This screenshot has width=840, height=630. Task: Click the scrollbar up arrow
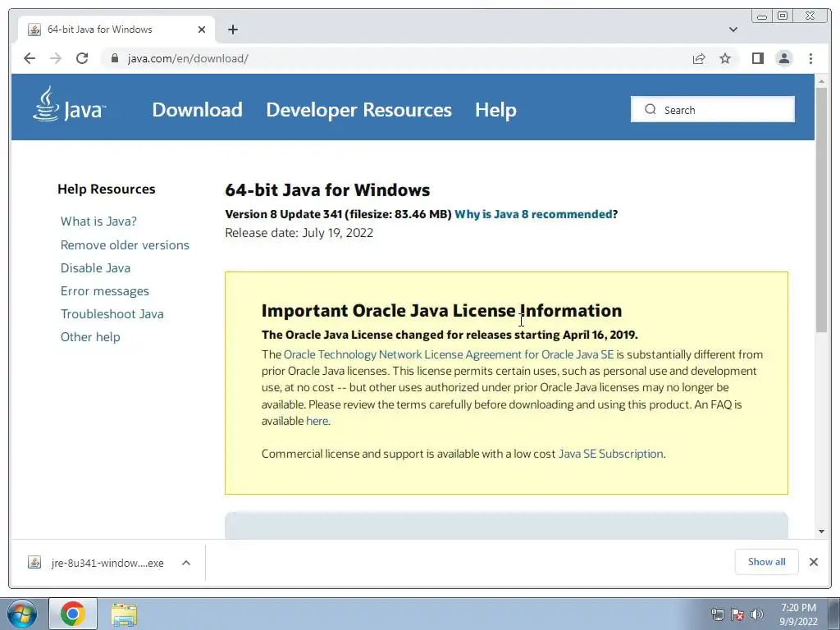(x=821, y=81)
